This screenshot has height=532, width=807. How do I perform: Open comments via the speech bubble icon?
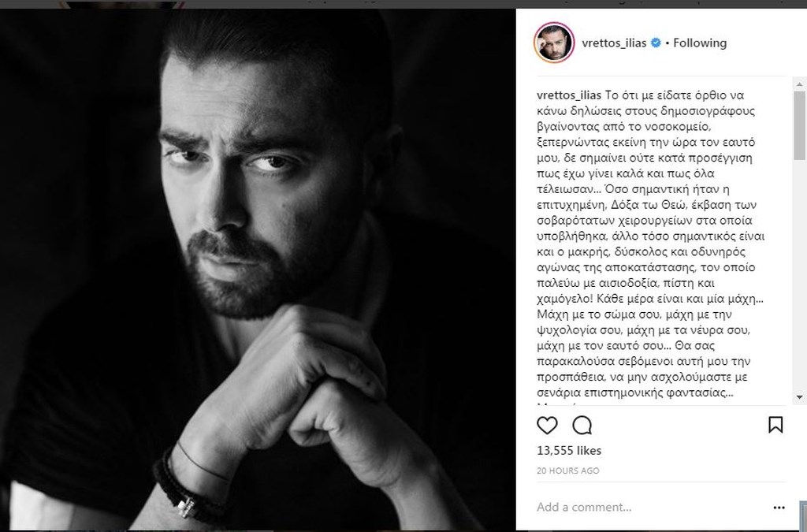click(x=582, y=426)
